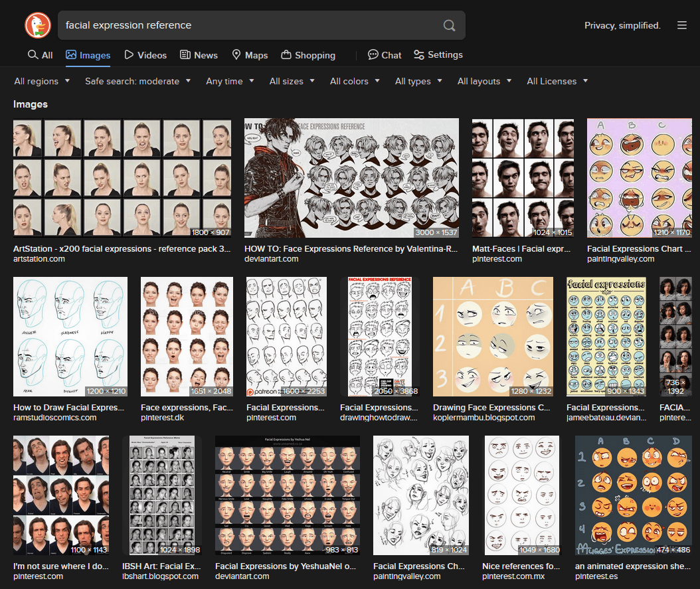Open the Shopping tab

(308, 55)
